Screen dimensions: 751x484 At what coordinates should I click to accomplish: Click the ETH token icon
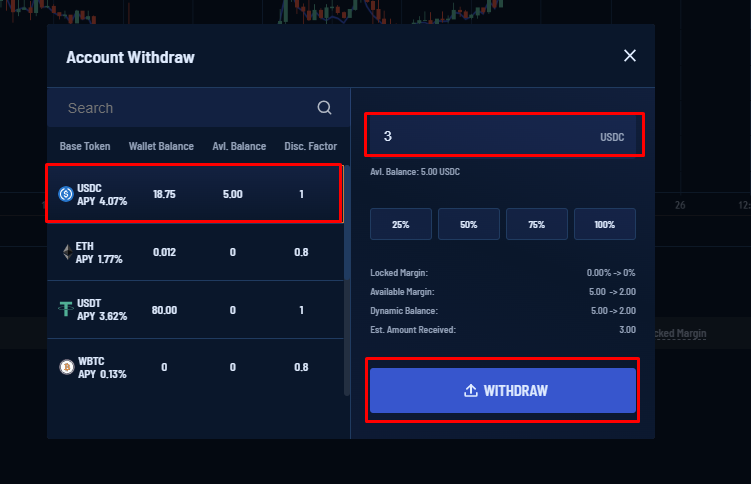[66, 252]
